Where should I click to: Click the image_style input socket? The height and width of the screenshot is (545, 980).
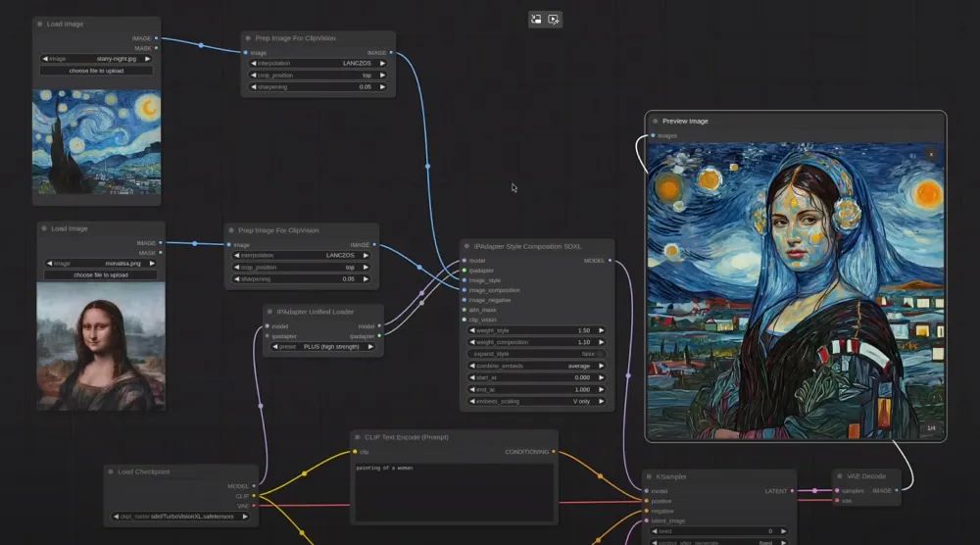[465, 280]
